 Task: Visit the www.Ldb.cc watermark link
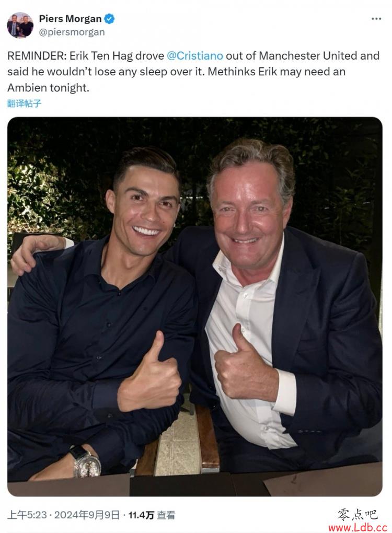pos(358,527)
